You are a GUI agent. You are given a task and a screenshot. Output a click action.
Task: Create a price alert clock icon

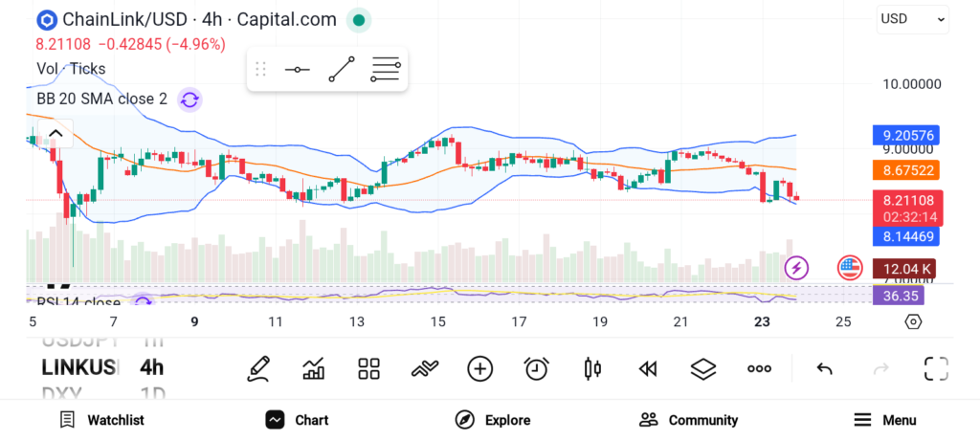536,368
